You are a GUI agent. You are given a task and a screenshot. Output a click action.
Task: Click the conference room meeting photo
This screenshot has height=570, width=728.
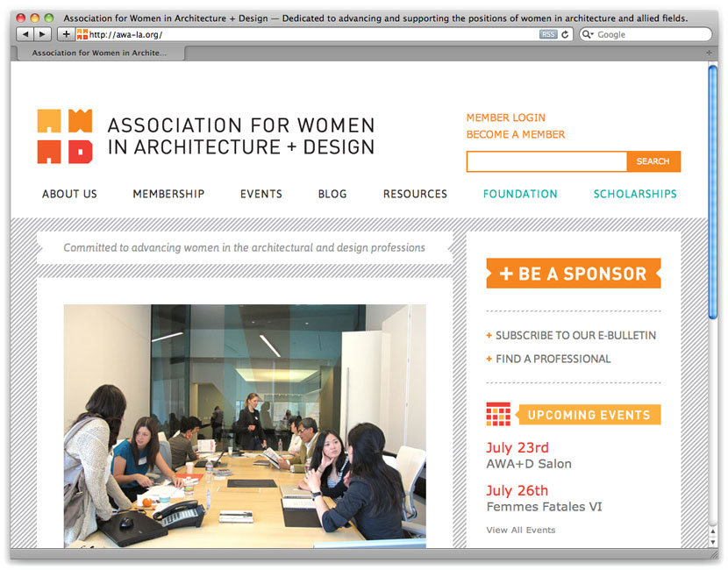[245, 426]
